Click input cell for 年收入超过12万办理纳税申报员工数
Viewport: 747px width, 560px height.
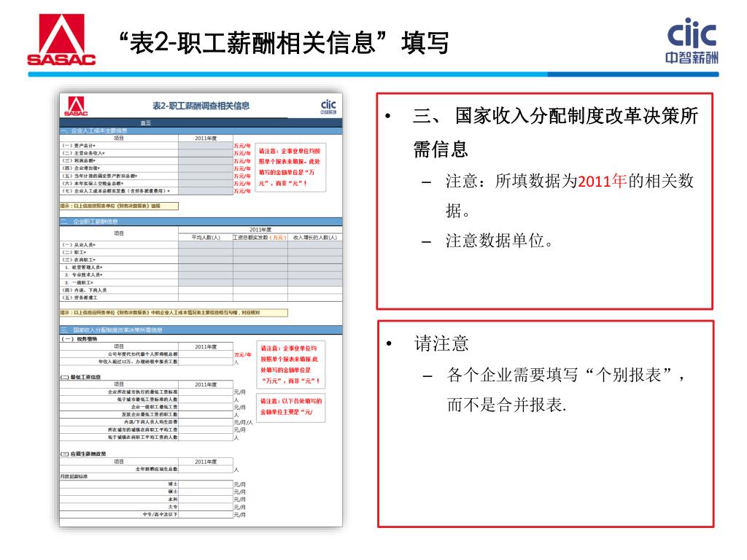(205, 362)
